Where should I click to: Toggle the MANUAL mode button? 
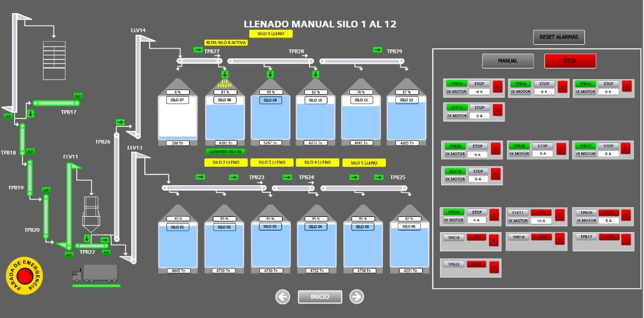[508, 61]
